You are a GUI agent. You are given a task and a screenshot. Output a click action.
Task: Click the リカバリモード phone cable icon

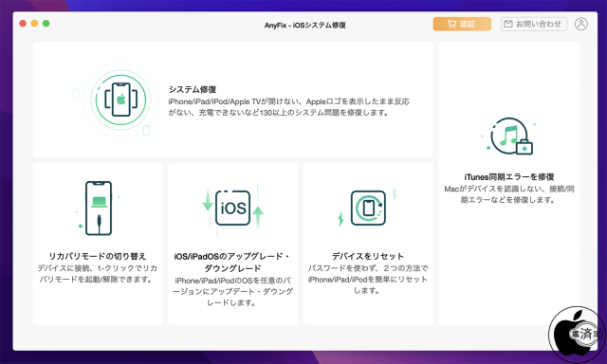[x=99, y=209]
